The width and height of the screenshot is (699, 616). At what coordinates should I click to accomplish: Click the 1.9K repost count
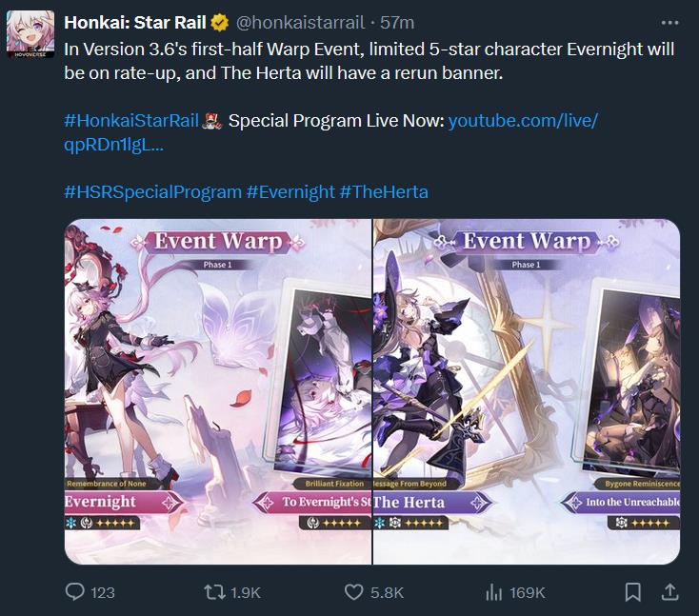(246, 593)
